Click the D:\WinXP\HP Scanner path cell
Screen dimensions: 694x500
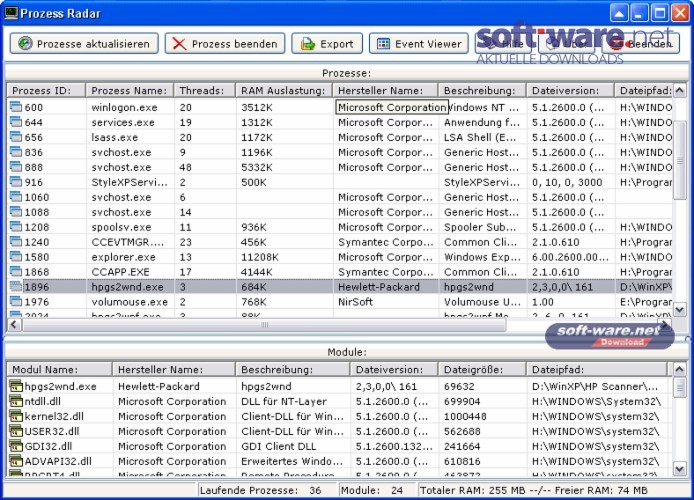[x=595, y=386]
